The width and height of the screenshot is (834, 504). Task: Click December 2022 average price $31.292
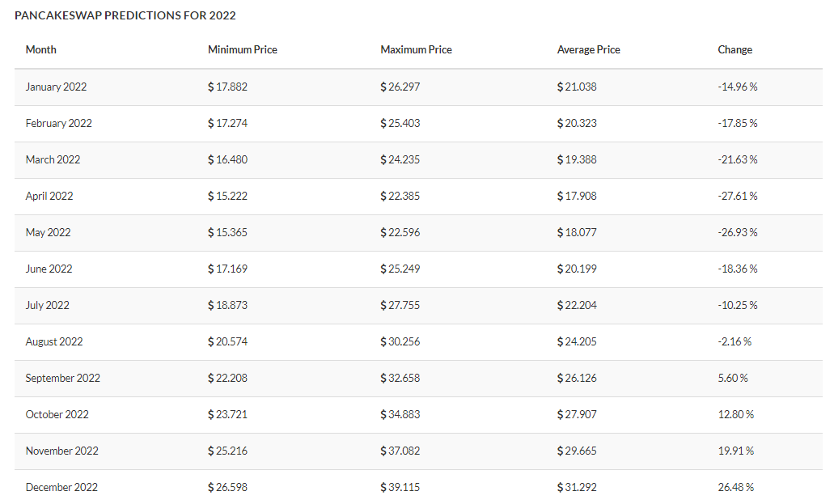pos(577,487)
